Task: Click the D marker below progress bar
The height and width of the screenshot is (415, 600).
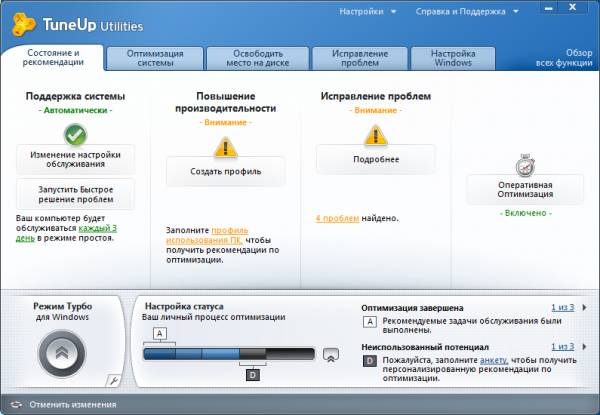Action: 253,375
